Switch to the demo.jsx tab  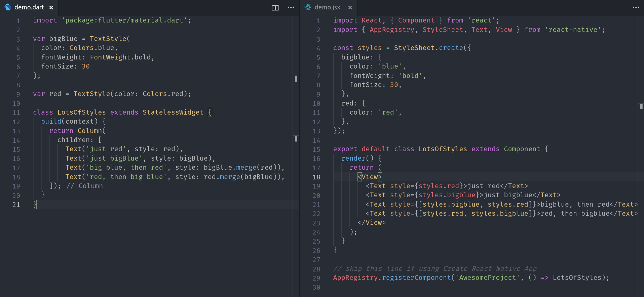click(x=327, y=7)
